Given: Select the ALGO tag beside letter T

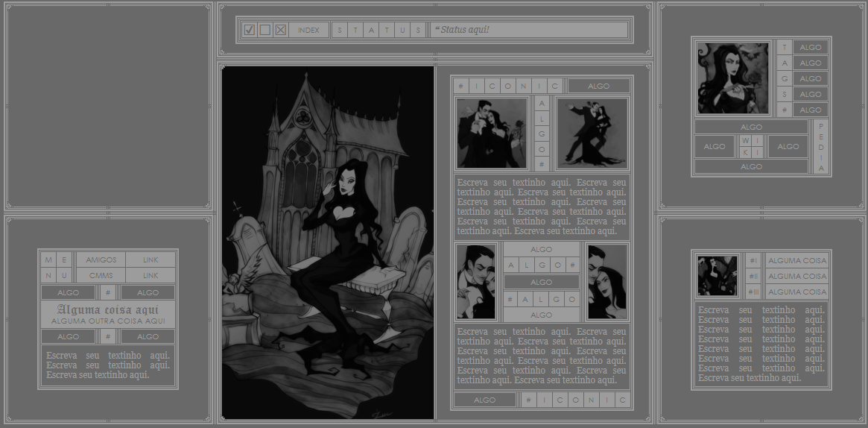Looking at the screenshot, I should coord(811,47).
